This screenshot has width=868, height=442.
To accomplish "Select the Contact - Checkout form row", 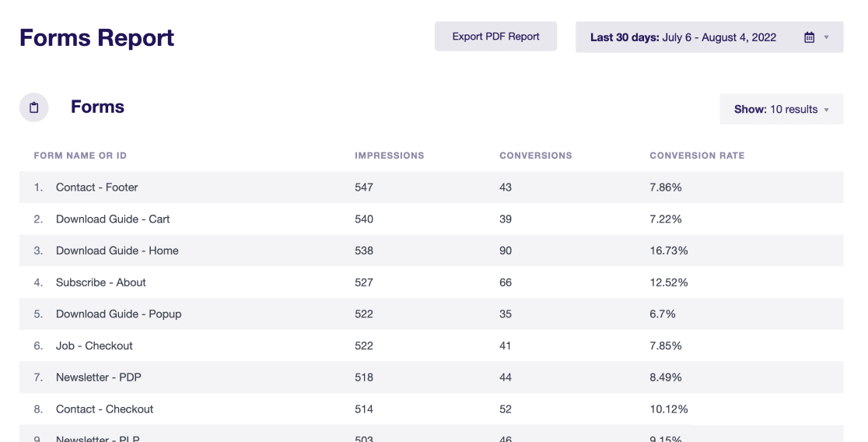I will 431,409.
